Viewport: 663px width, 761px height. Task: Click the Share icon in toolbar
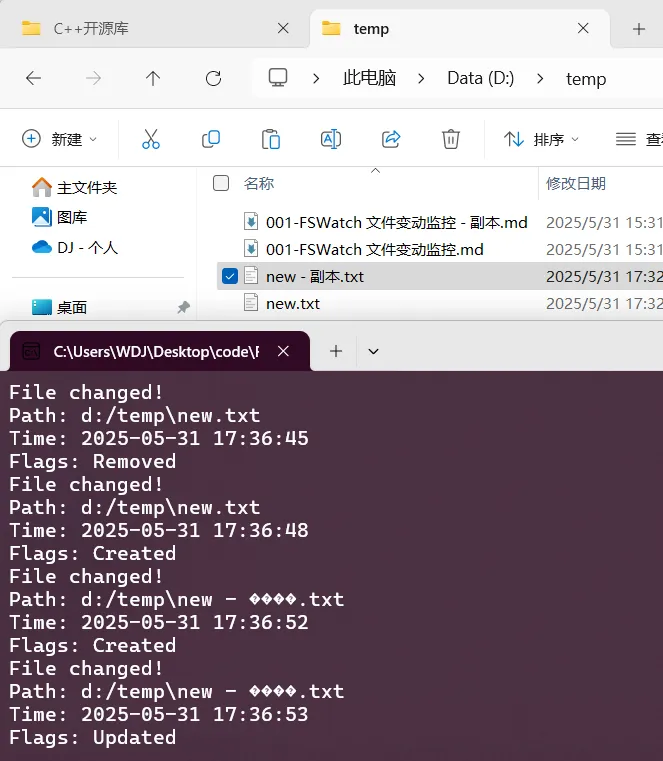pyautogui.click(x=391, y=139)
